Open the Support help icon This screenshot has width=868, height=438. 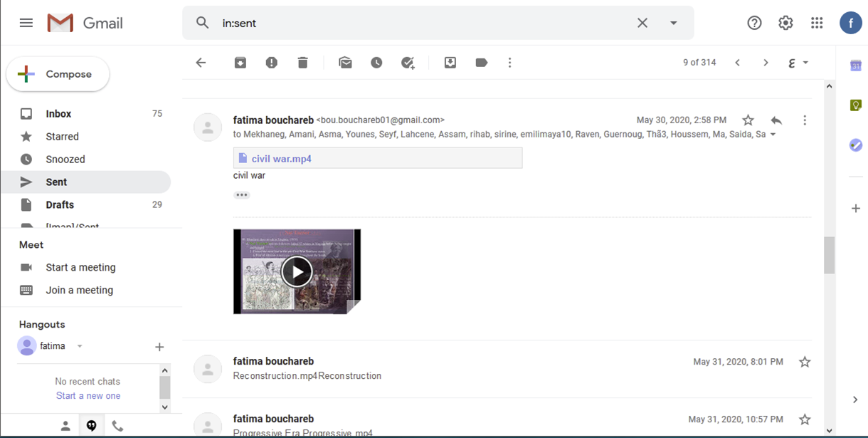(754, 23)
